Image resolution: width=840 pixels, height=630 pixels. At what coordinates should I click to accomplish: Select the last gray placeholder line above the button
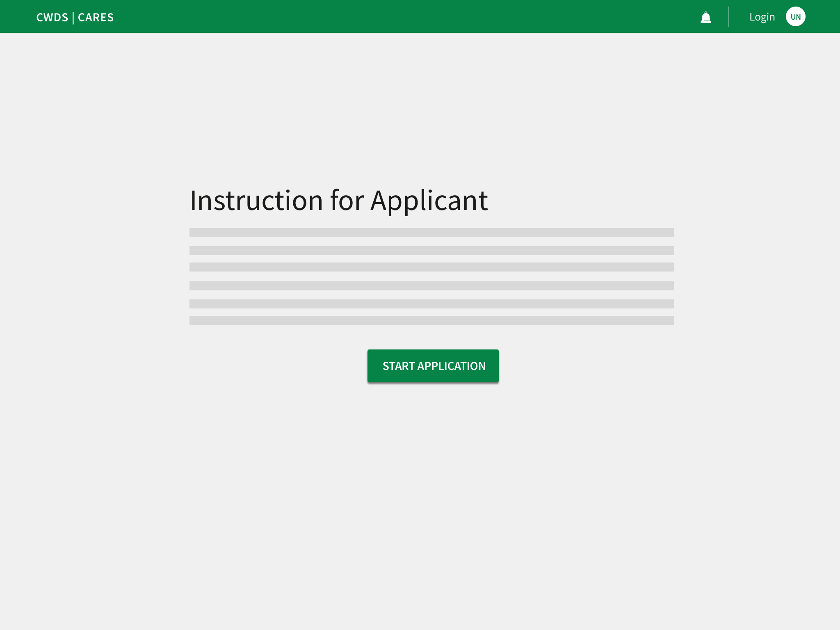(431, 320)
